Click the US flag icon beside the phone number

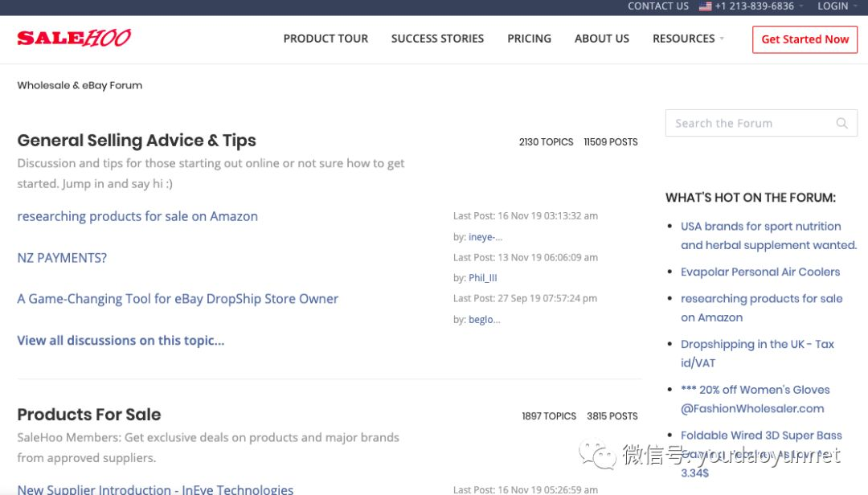click(x=706, y=6)
